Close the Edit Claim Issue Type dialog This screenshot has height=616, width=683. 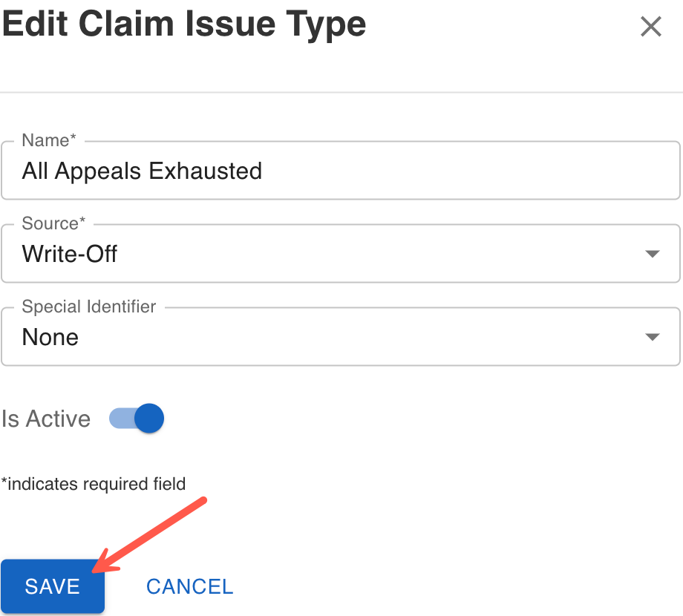[x=651, y=27]
